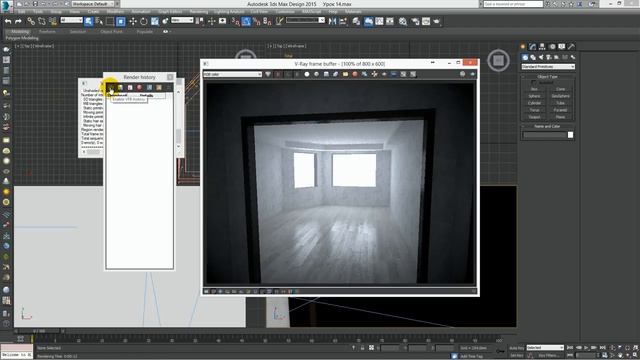Undo the last action in main toolbar
The width and height of the screenshot is (640, 360).
(x=8, y=21)
